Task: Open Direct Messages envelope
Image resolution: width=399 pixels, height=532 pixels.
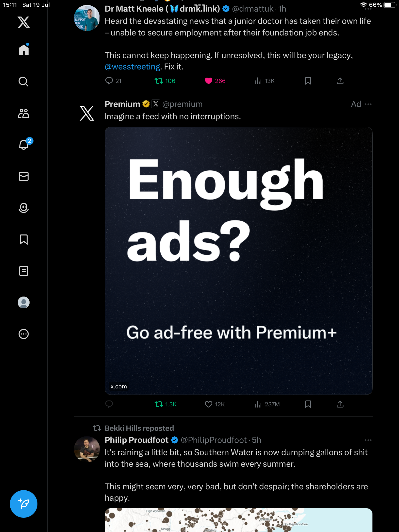Action: [24, 176]
